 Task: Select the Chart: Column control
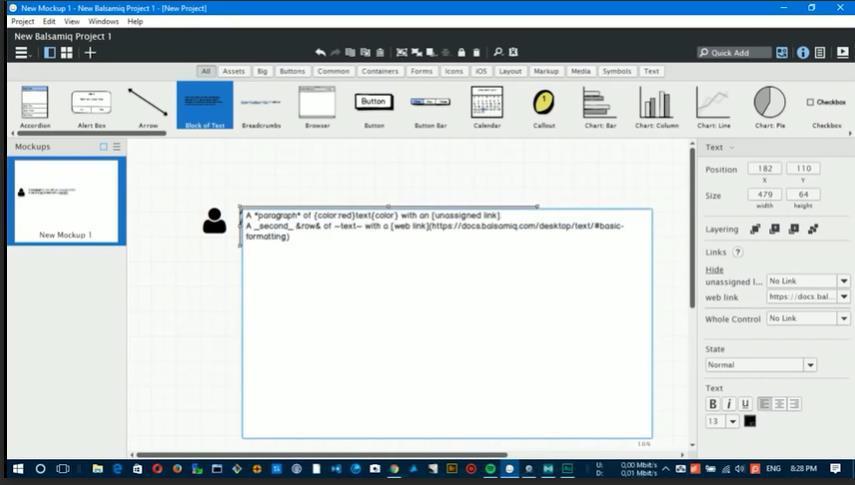coord(657,106)
